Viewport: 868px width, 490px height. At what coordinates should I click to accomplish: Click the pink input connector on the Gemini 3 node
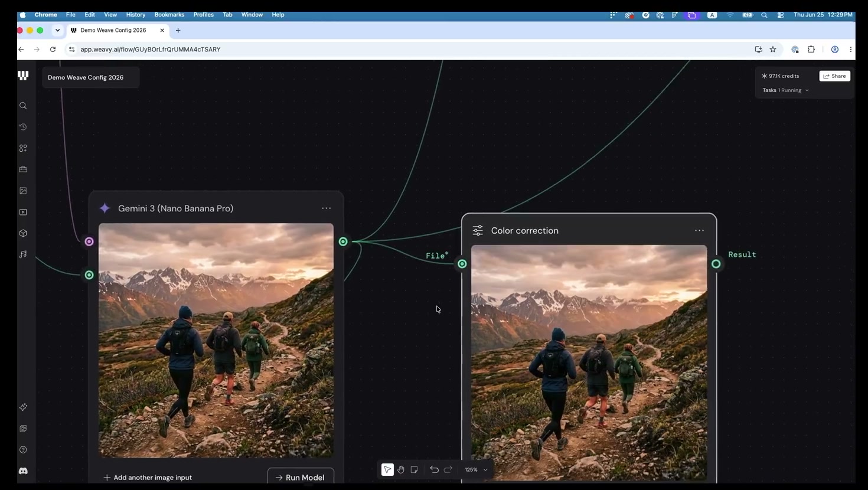[x=89, y=241]
